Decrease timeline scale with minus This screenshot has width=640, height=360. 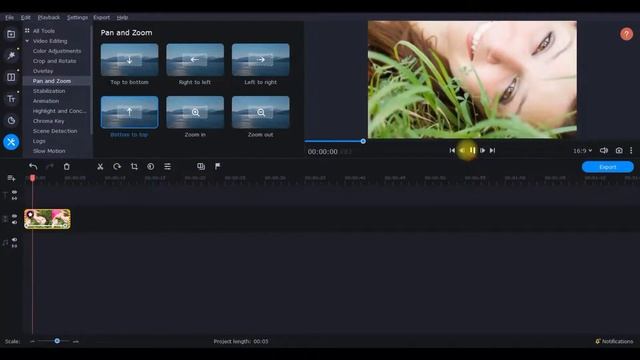33,341
